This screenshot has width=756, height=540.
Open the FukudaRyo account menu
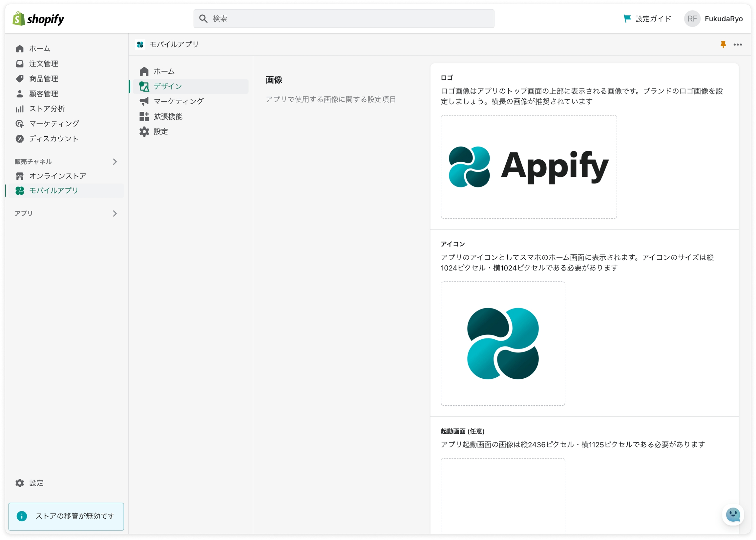(x=713, y=19)
